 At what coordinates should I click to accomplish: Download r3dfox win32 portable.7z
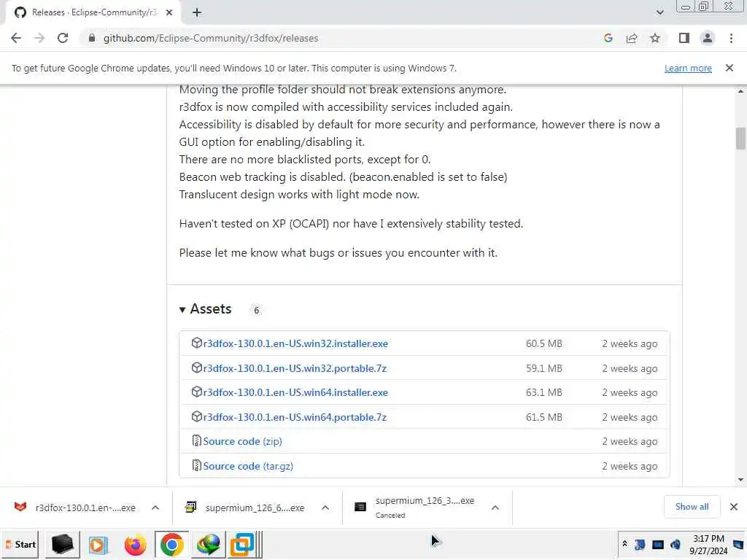[295, 368]
